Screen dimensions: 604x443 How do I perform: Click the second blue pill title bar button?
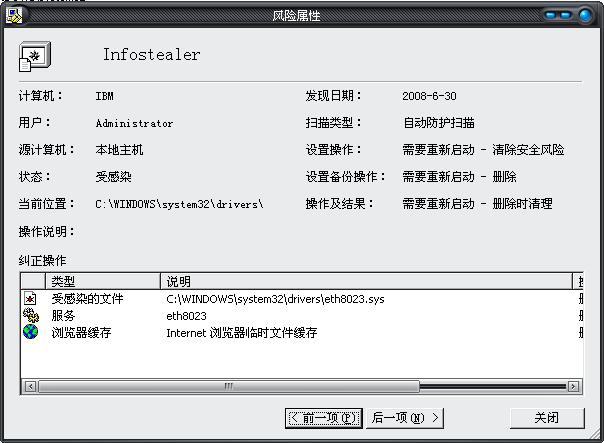(x=566, y=15)
